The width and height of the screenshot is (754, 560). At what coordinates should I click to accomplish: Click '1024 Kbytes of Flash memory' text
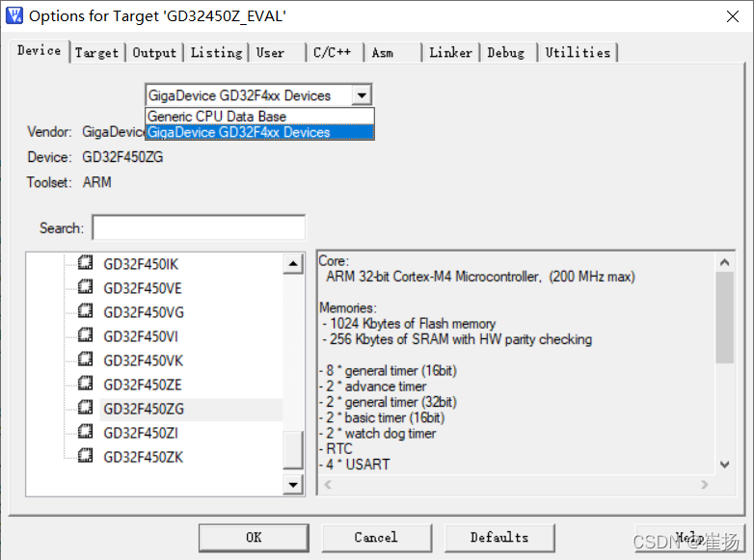click(413, 324)
